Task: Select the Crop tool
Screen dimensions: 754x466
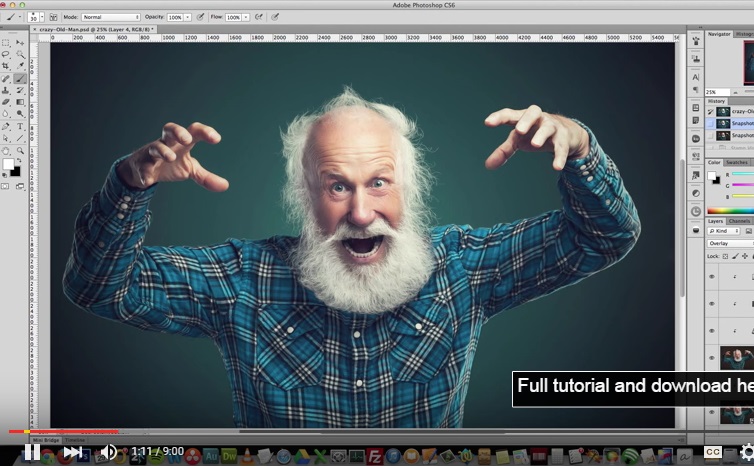Action: (6, 66)
